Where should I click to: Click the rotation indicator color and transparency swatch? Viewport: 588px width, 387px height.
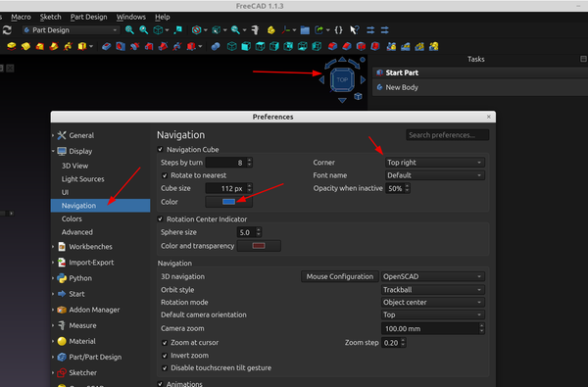coord(259,246)
